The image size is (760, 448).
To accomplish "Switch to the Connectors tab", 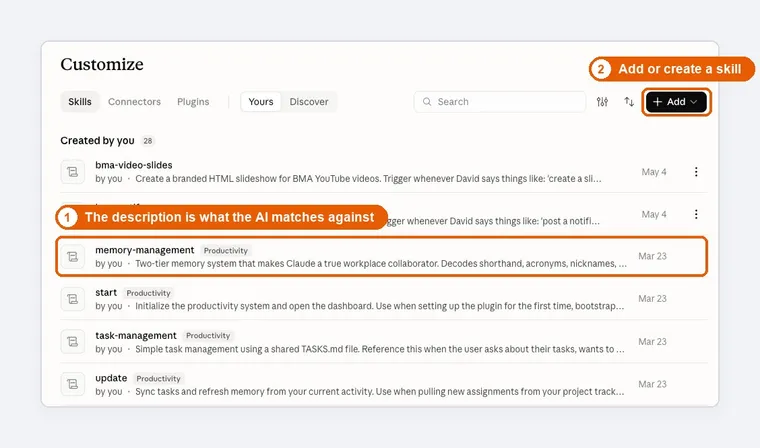I will point(134,102).
